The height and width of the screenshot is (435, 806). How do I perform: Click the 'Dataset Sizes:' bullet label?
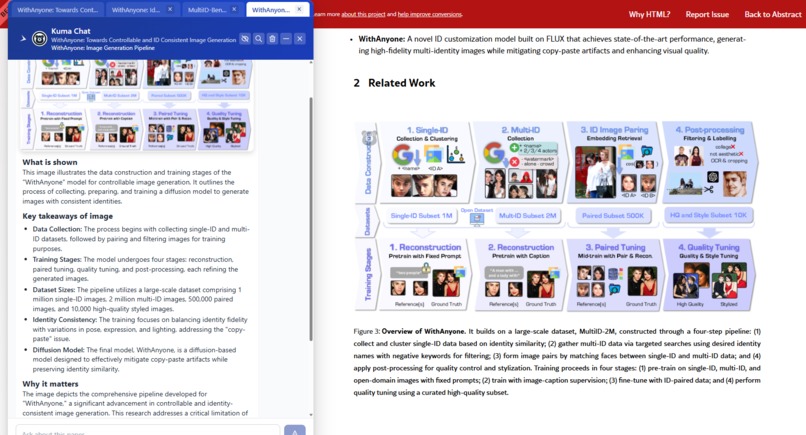(54, 290)
